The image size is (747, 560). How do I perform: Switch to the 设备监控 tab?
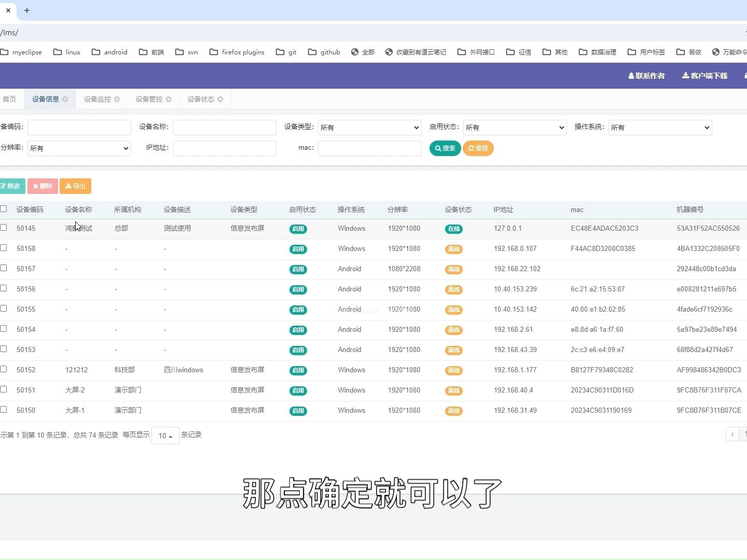coord(97,99)
